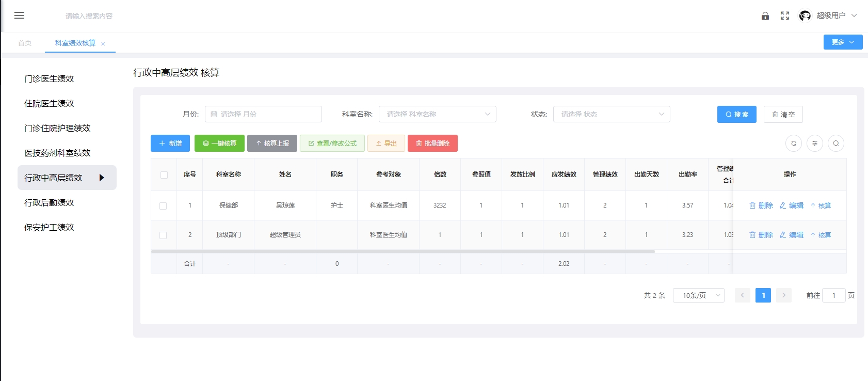Click the 3232 倍数 cell
The height and width of the screenshot is (381, 868).
440,205
